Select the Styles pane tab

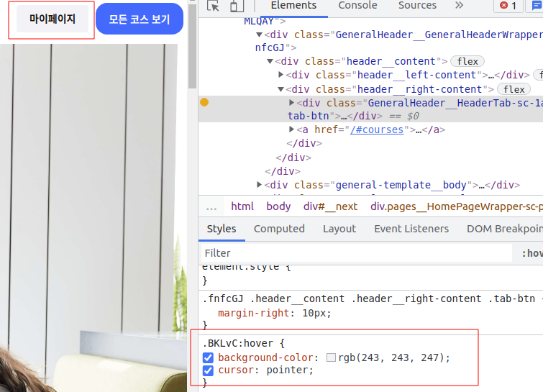(x=222, y=229)
